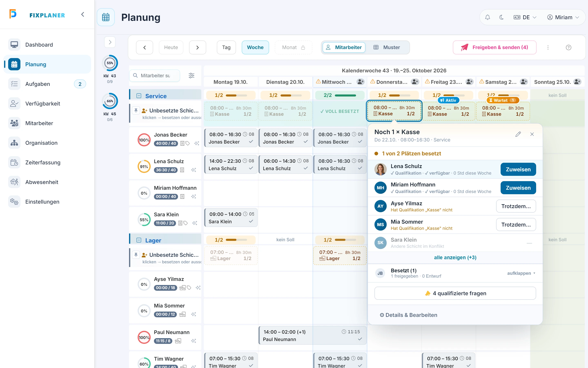This screenshot has width=588, height=368.
Task: Go to Verfügbarkeit in the sidebar
Action: click(47, 104)
